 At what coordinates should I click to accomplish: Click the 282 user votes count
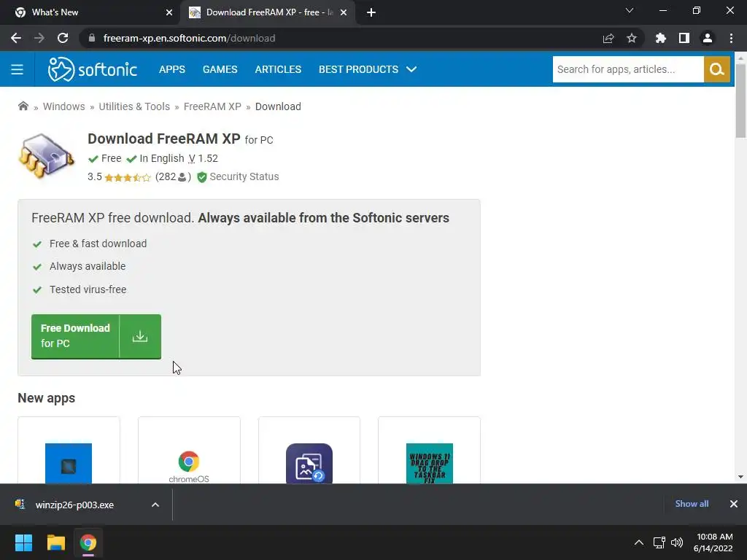[173, 176]
